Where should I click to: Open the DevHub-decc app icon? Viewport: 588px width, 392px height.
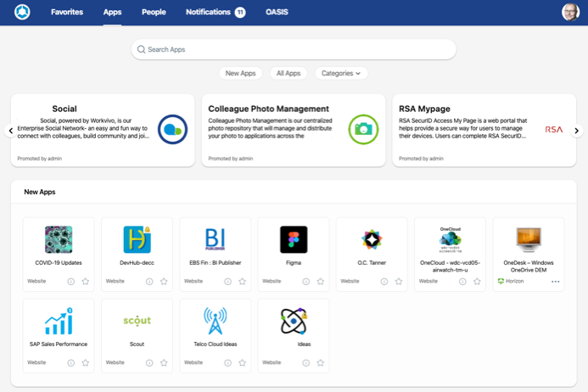coord(137,240)
